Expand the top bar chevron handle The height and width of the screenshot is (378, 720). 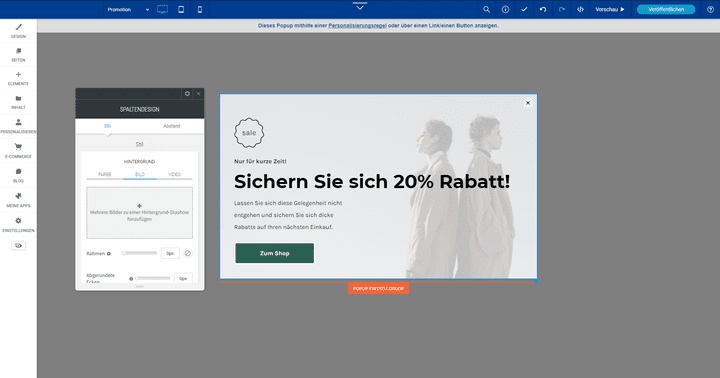coord(360,6)
